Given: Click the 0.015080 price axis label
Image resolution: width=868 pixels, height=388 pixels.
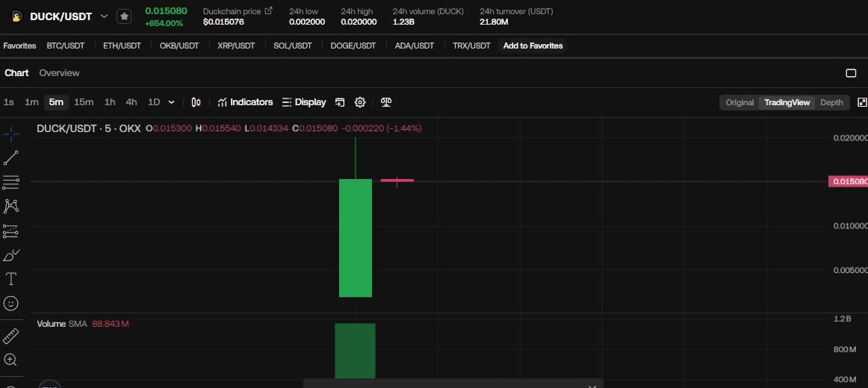Looking at the screenshot, I should pyautogui.click(x=848, y=181).
